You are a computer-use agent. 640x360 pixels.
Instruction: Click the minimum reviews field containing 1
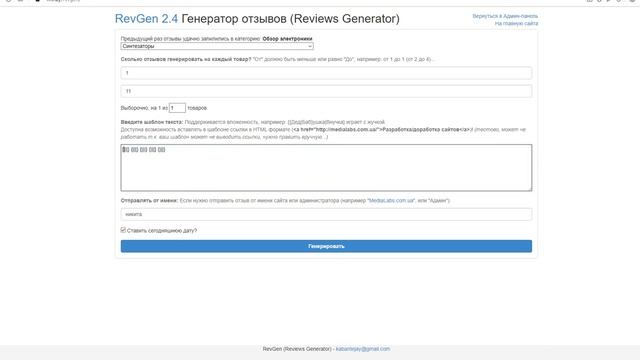point(326,73)
